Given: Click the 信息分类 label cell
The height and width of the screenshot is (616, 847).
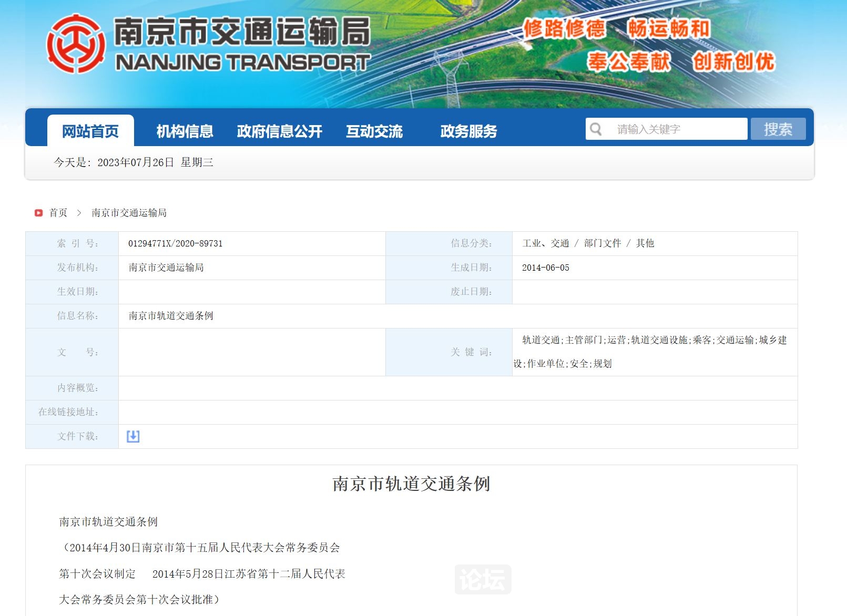Looking at the screenshot, I should 449,243.
